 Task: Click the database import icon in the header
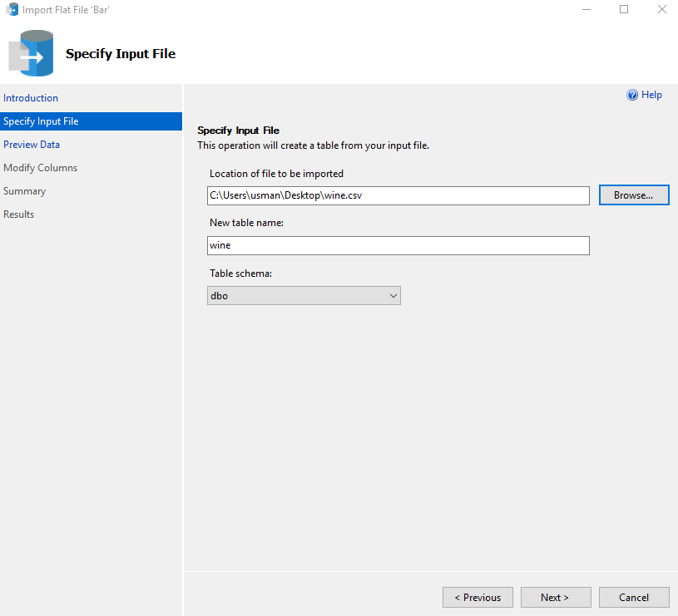coord(32,54)
